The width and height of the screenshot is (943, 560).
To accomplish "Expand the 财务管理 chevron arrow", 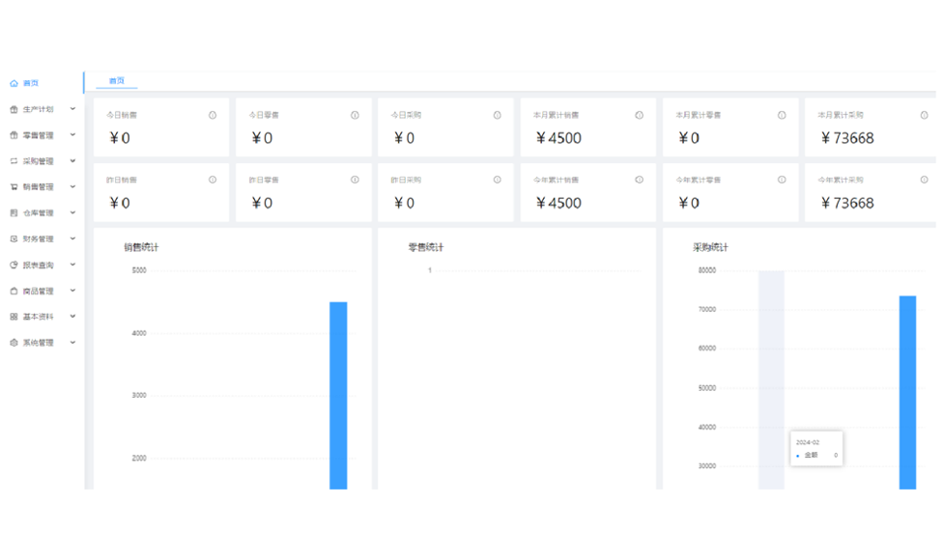I will tap(72, 238).
